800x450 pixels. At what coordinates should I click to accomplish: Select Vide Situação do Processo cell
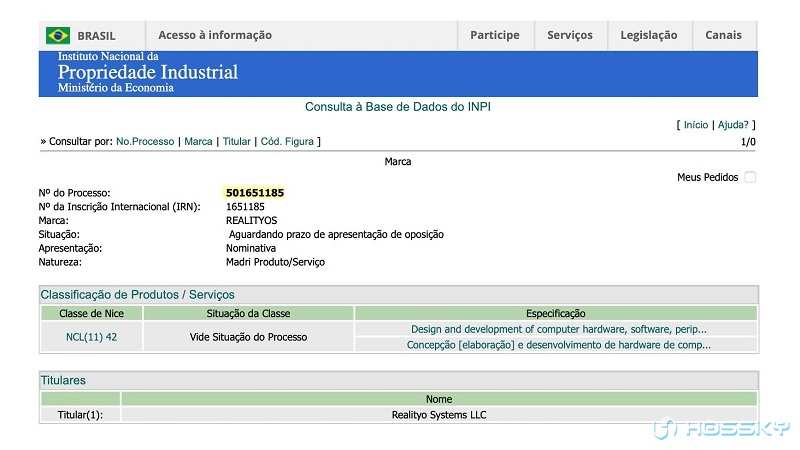pyautogui.click(x=248, y=337)
